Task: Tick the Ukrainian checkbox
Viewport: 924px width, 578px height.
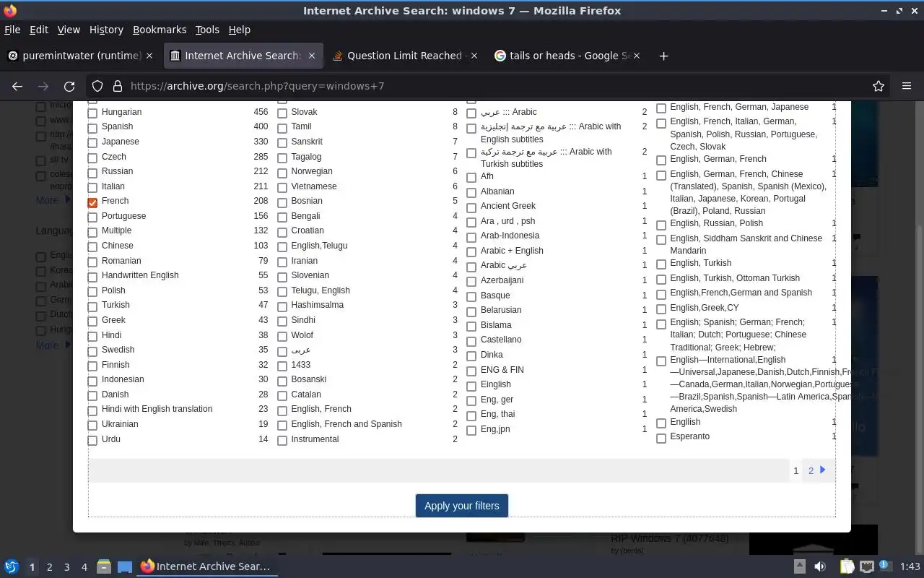Action: pos(92,426)
